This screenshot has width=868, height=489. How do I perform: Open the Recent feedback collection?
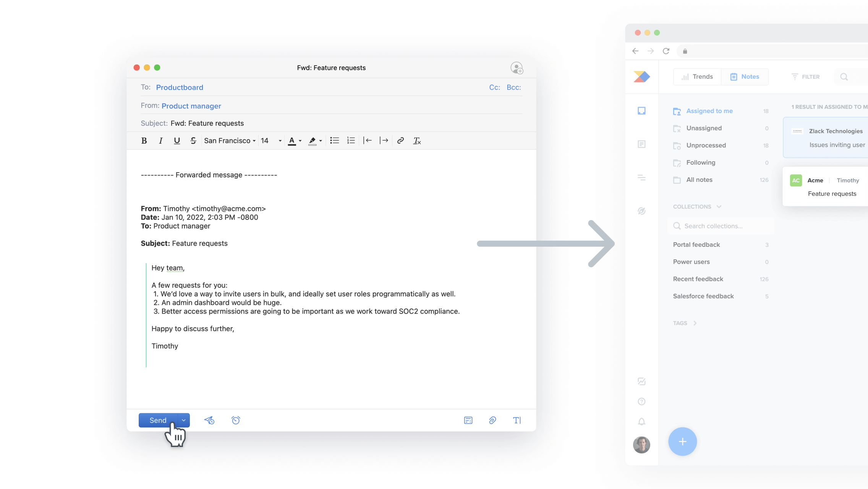click(x=721, y=279)
